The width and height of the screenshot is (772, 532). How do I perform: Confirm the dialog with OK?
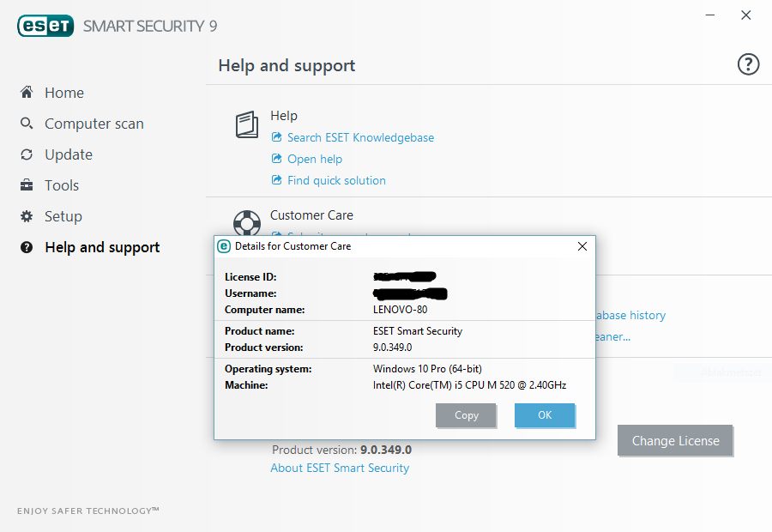coord(545,415)
